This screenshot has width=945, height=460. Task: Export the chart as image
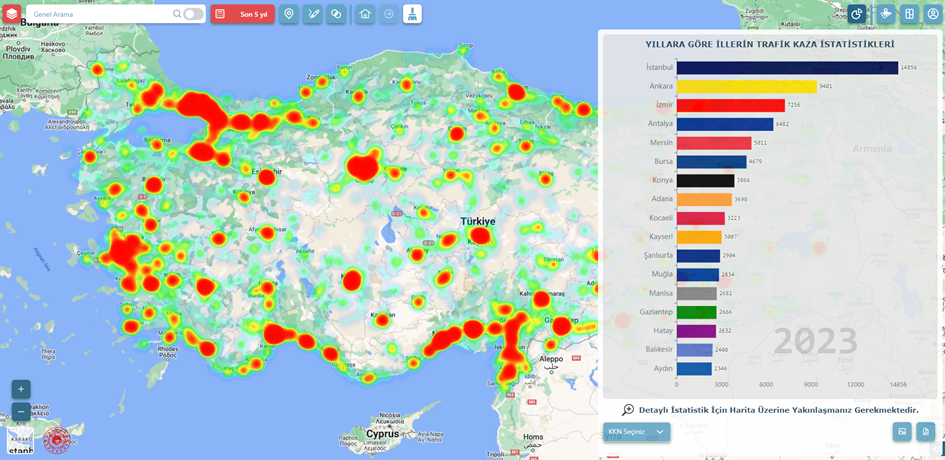point(902,431)
